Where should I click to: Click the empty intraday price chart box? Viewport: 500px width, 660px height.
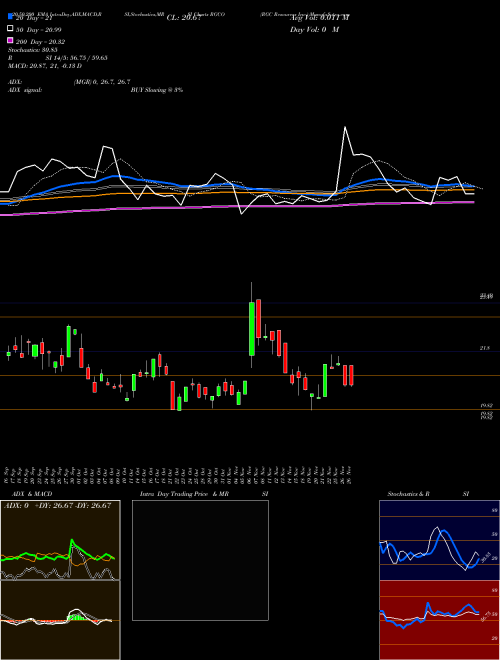point(200,560)
